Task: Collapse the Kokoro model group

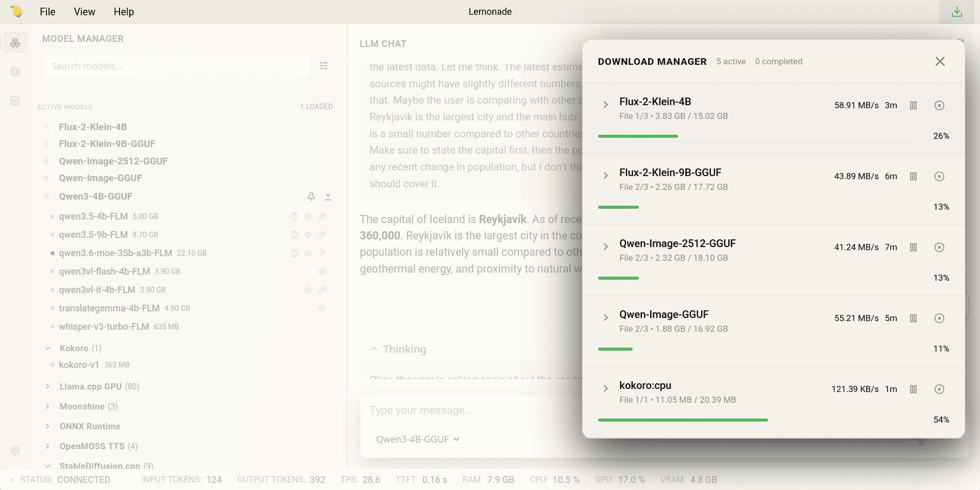Action: pos(47,348)
